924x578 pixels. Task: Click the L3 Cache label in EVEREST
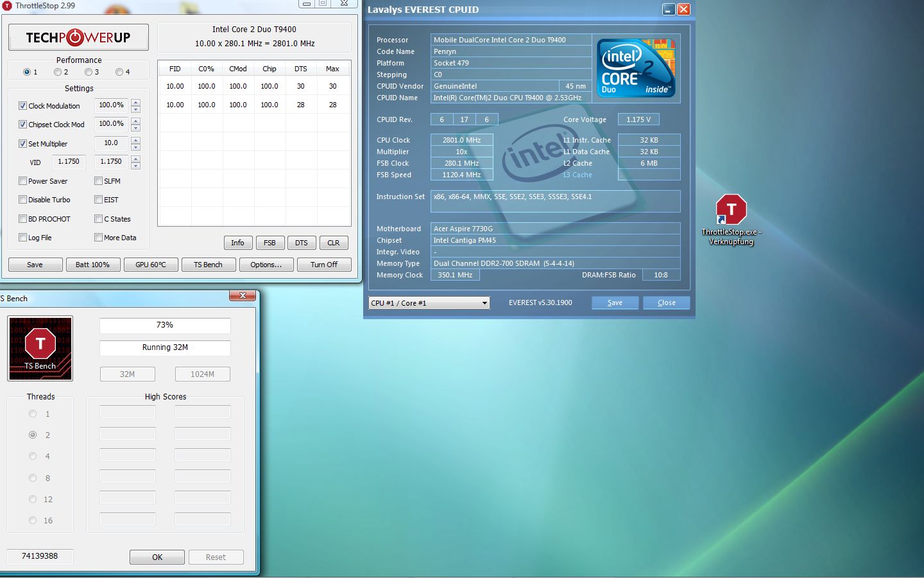577,175
